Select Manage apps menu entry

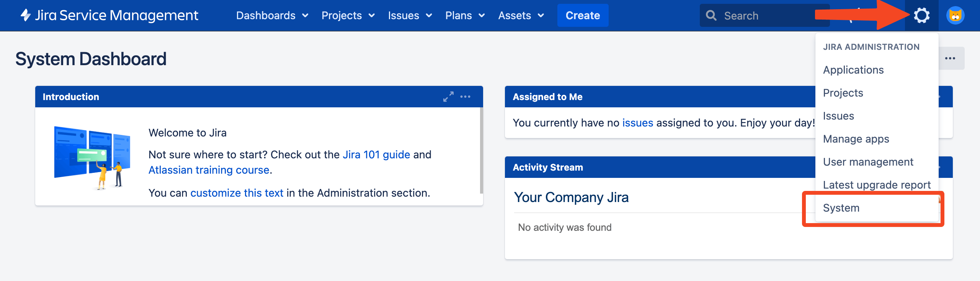[x=877, y=139]
